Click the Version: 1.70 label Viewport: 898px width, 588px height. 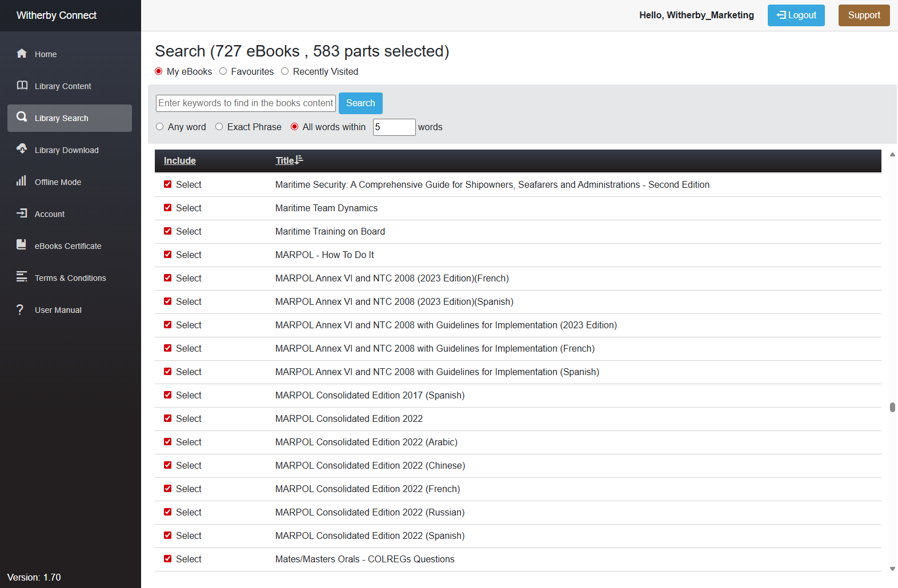[x=34, y=577]
